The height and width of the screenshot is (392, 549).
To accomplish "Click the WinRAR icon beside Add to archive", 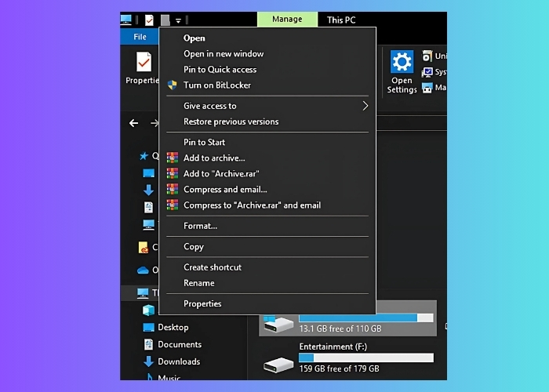I will 173,158.
